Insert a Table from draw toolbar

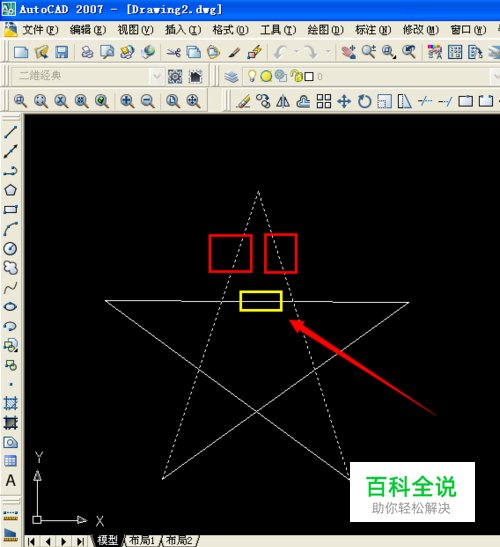point(10,461)
